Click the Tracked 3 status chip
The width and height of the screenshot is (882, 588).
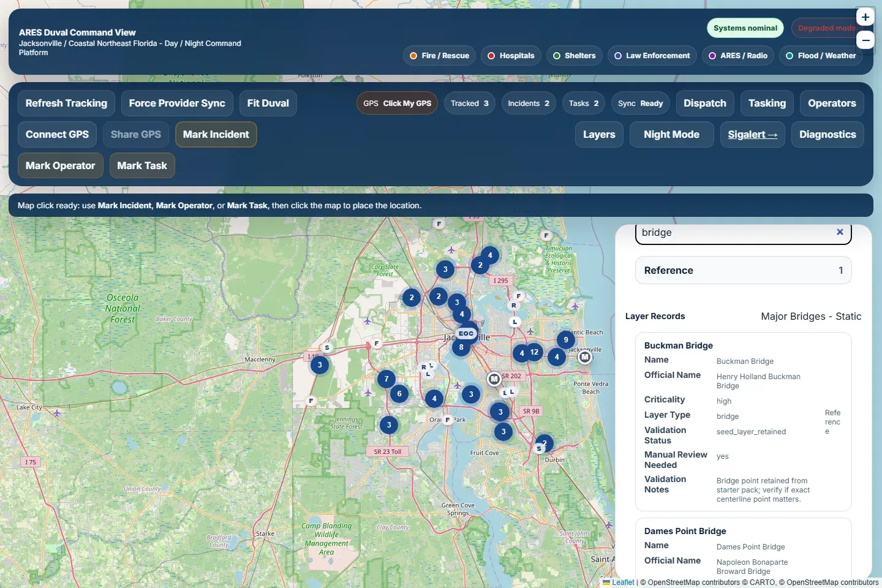470,104
